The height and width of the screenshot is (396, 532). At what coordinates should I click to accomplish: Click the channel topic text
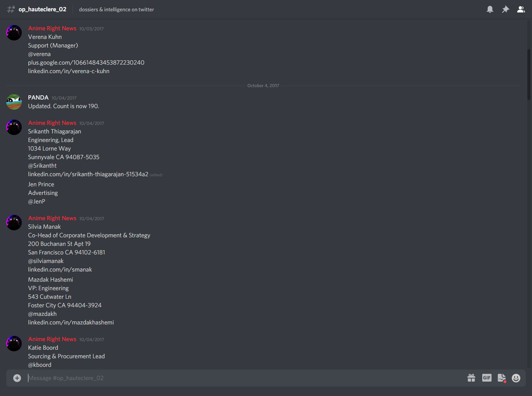(x=116, y=9)
